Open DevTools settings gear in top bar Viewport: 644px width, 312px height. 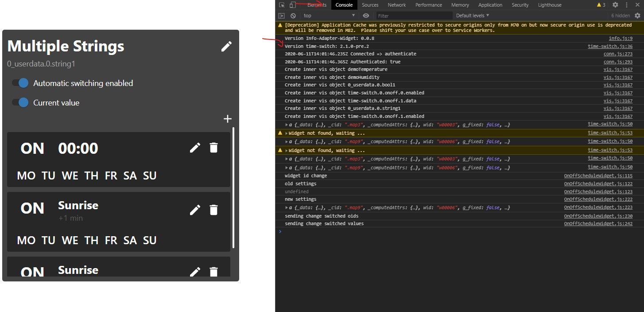(615, 5)
